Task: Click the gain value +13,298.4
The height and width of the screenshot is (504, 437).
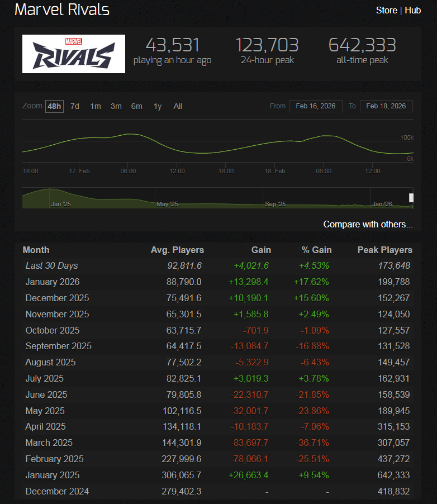Action: point(248,282)
